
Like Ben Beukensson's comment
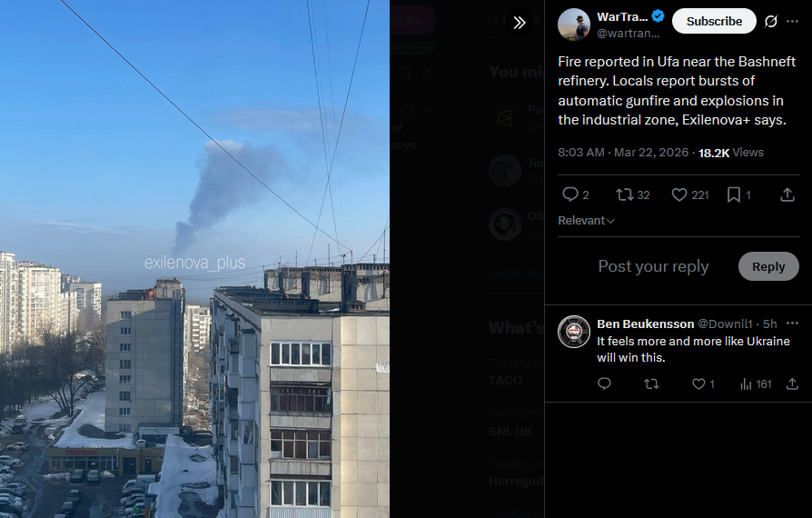[703, 384]
